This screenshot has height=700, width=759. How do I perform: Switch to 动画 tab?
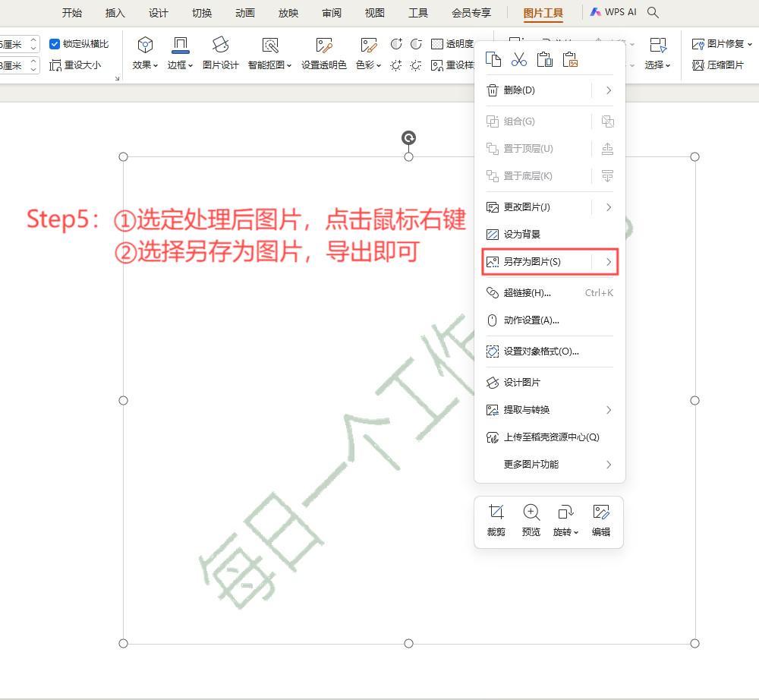click(245, 13)
